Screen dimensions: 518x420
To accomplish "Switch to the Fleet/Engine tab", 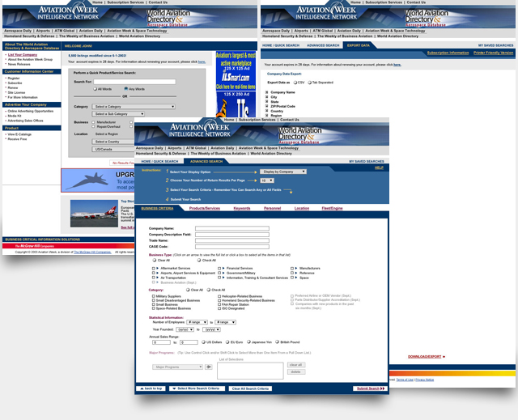I will tap(332, 208).
